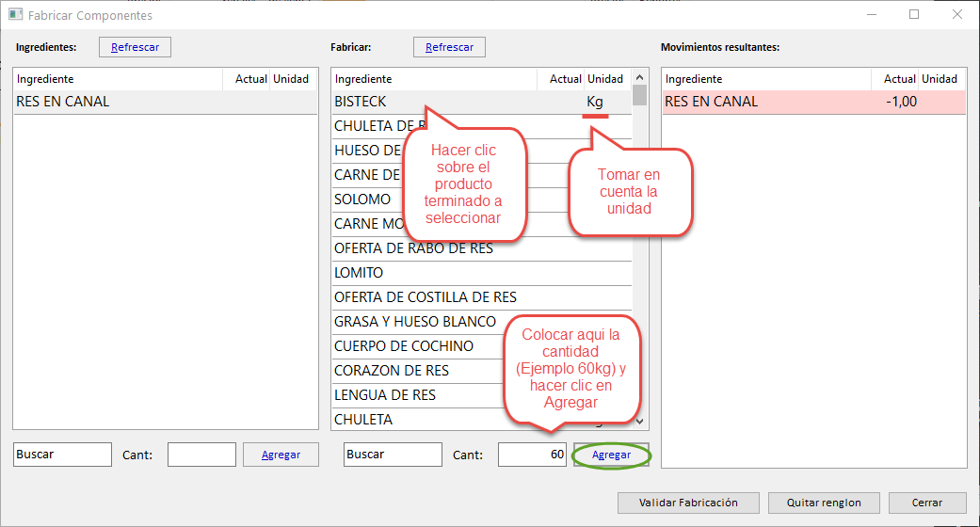Viewport: 980px width, 527px height.
Task: Click the Fabricar Buscar search field
Action: pos(393,455)
